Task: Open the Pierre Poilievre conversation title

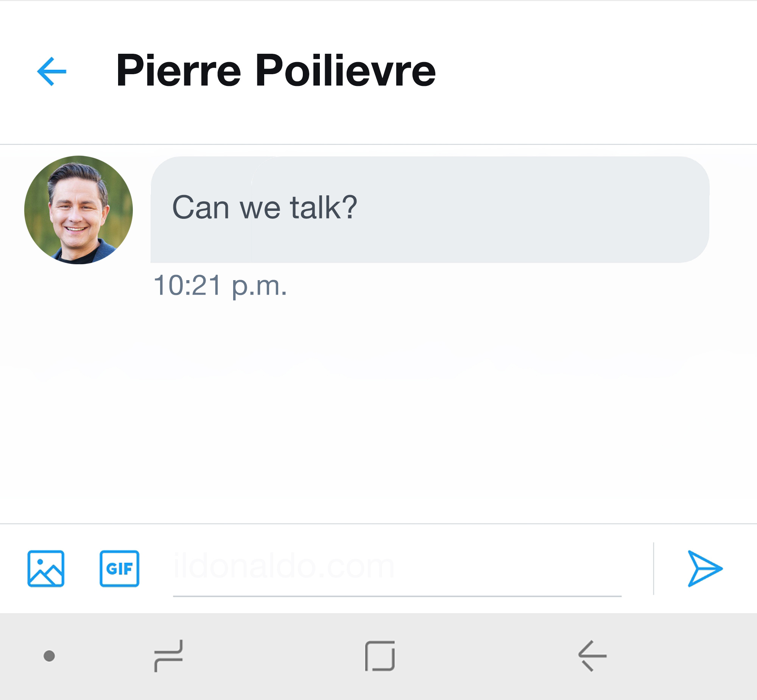Action: pos(276,70)
